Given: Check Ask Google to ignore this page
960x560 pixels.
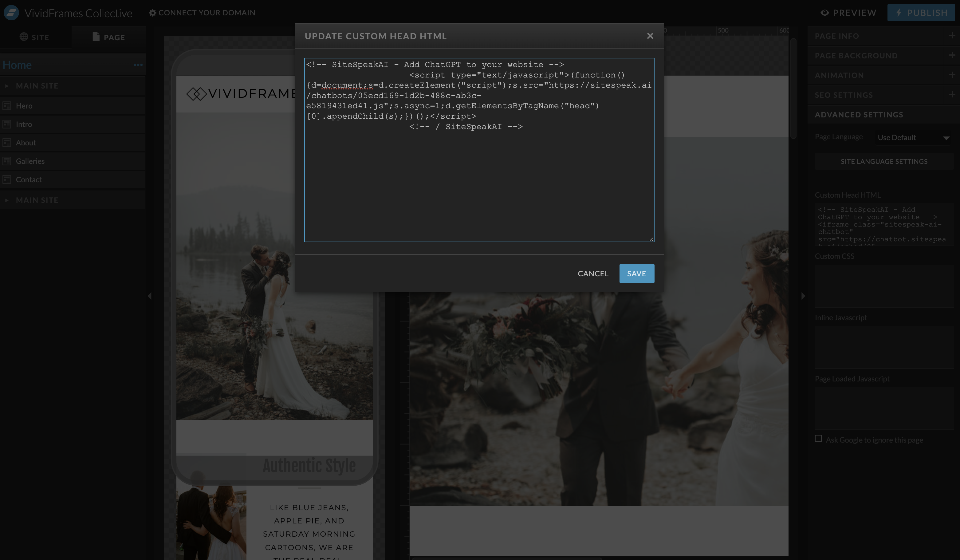Looking at the screenshot, I should click(818, 439).
